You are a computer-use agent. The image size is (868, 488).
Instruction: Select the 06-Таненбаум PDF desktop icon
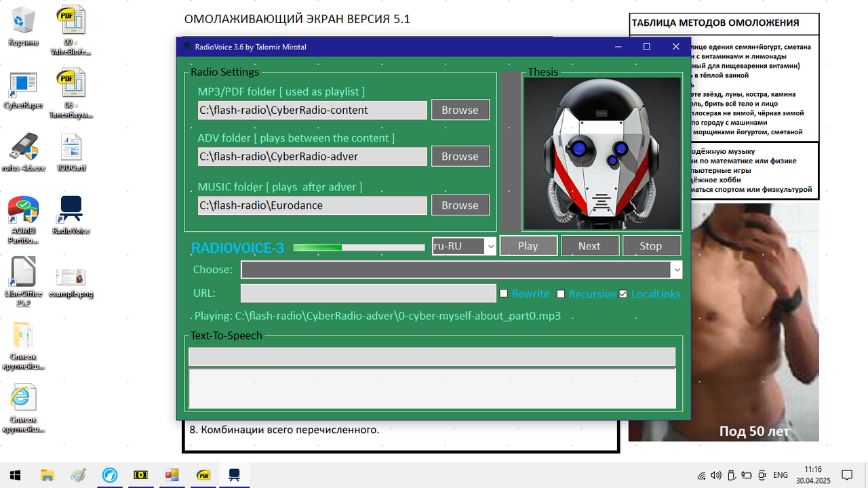tap(72, 94)
